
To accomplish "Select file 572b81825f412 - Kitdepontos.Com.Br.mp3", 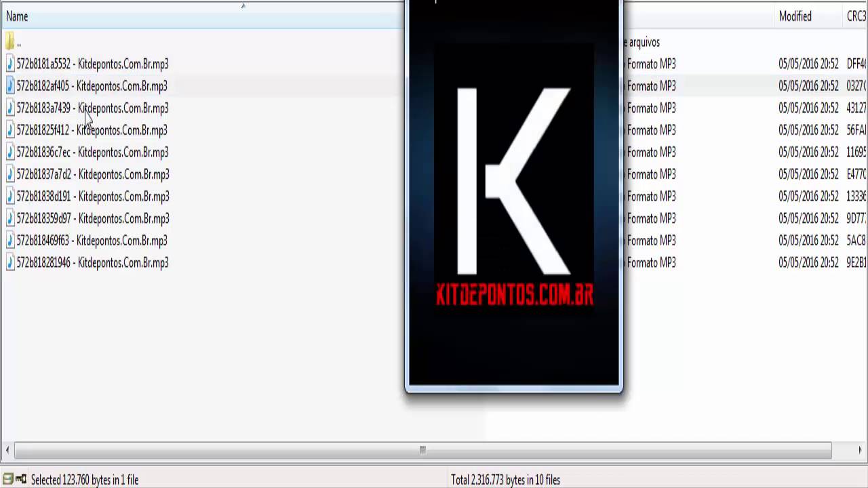I will click(92, 130).
